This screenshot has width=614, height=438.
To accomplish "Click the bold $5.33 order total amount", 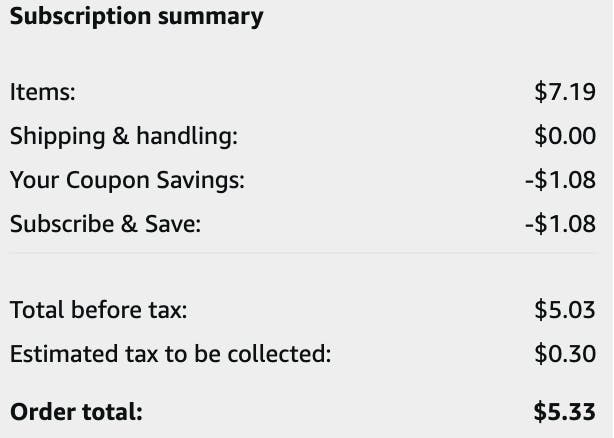I will 565,412.
